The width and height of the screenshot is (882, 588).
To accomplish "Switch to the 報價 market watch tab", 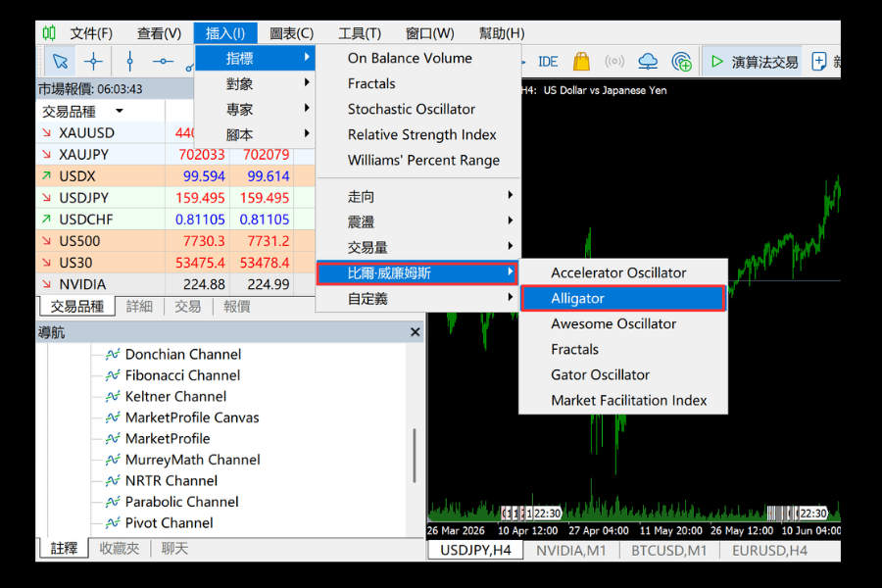I will (237, 307).
